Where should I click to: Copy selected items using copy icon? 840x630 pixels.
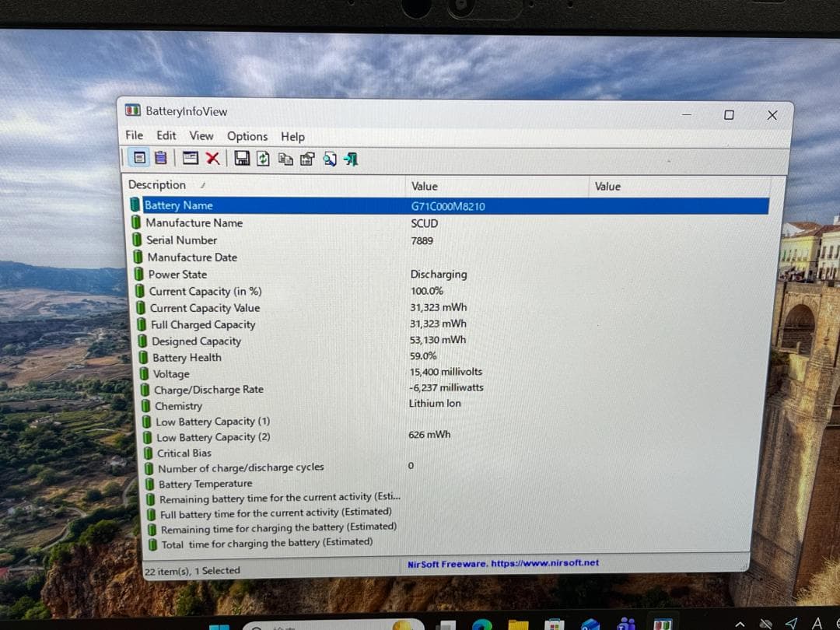286,159
